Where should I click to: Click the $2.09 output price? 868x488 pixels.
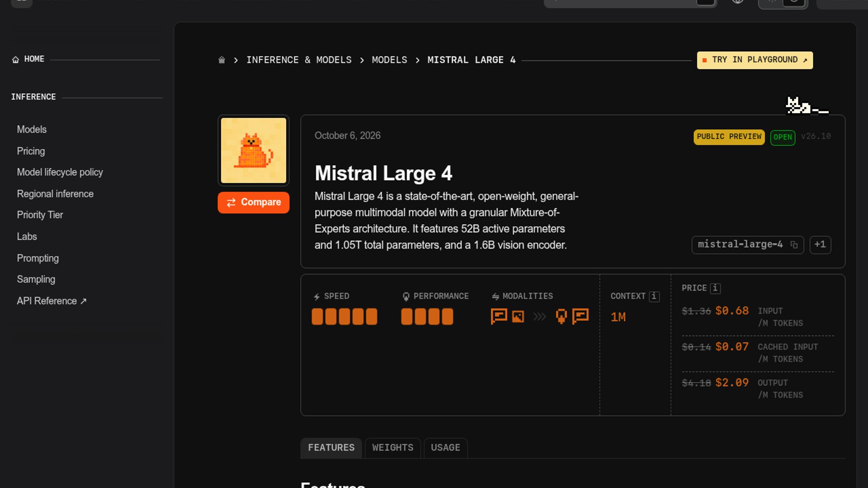(732, 383)
